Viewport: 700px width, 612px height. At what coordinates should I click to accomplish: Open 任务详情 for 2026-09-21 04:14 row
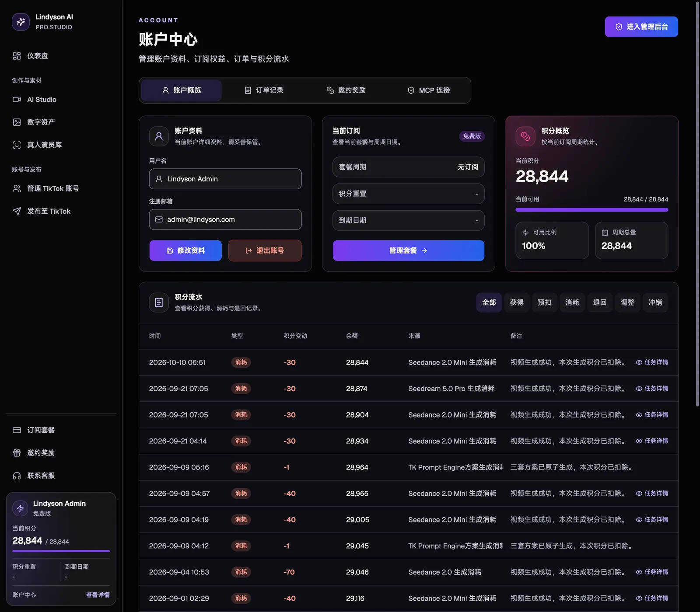click(652, 441)
